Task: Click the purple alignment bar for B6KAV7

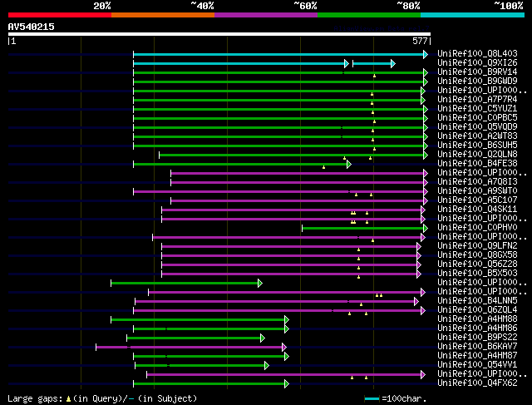Action: [191, 347]
